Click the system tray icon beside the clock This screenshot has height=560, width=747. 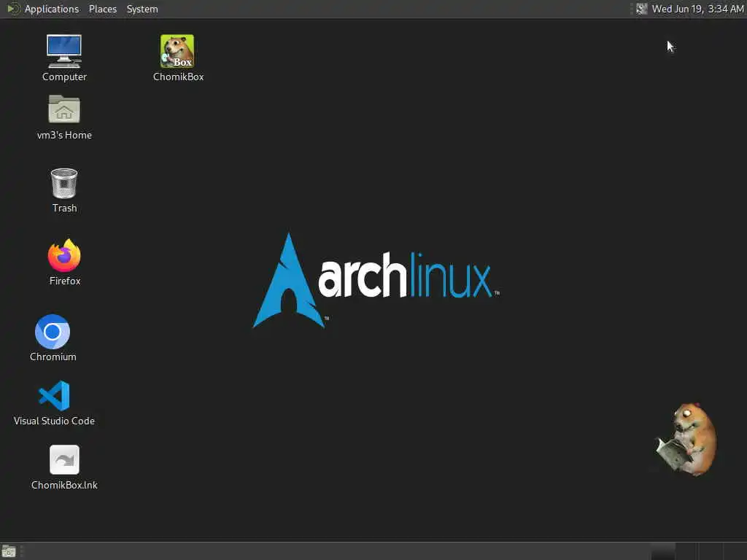click(x=641, y=9)
